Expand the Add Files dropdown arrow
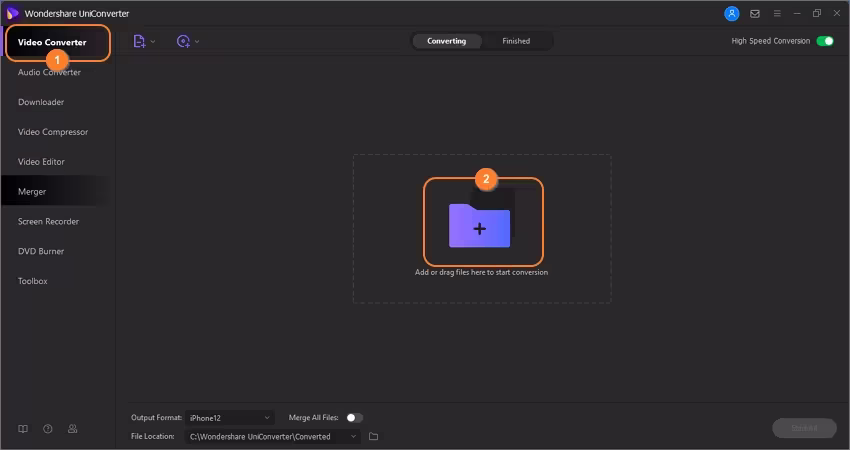Viewport: 850px width, 450px height. [x=153, y=41]
